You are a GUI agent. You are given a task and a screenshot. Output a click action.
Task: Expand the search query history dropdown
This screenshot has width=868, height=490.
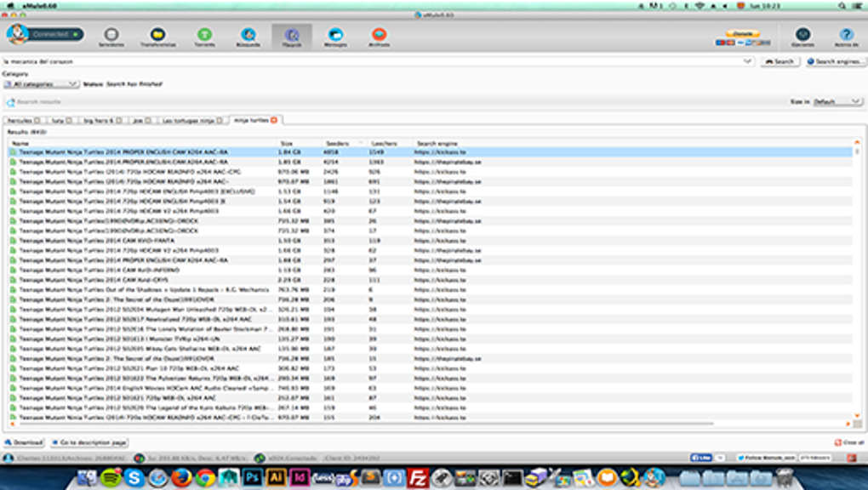click(x=748, y=61)
